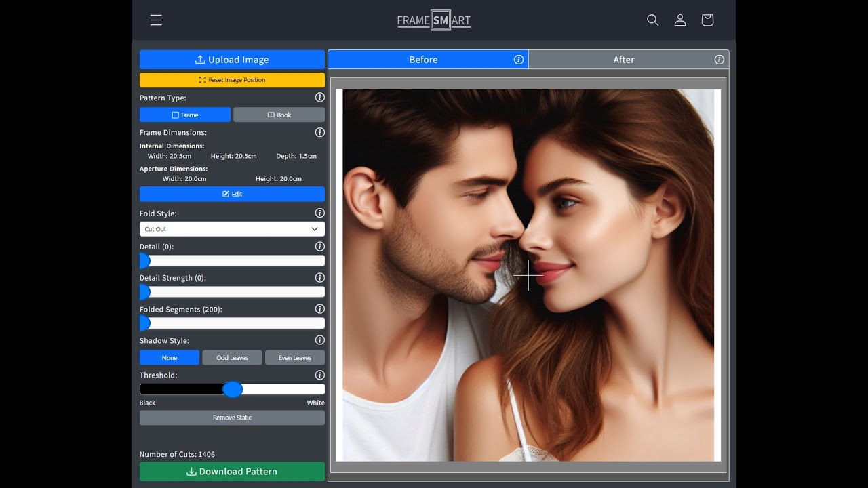Image resolution: width=868 pixels, height=488 pixels.
Task: Click the Depth: 1.5cm value
Action: [x=296, y=156]
